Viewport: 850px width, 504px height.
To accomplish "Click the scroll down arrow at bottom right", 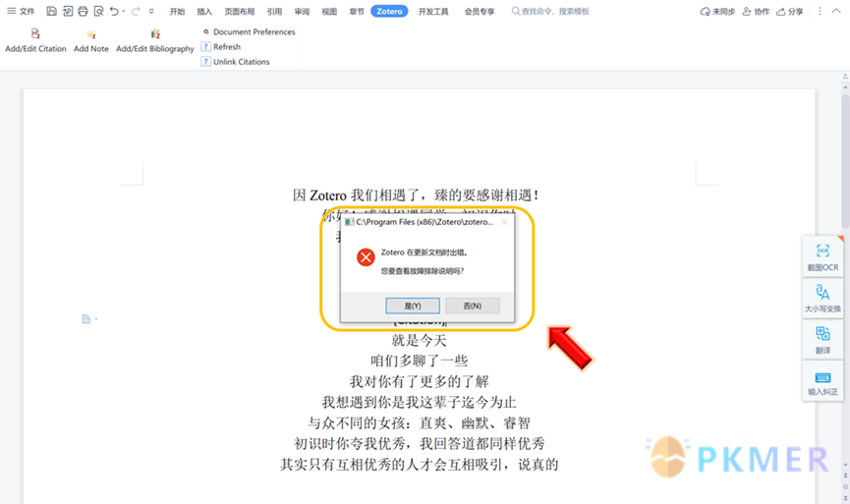I will click(845, 465).
